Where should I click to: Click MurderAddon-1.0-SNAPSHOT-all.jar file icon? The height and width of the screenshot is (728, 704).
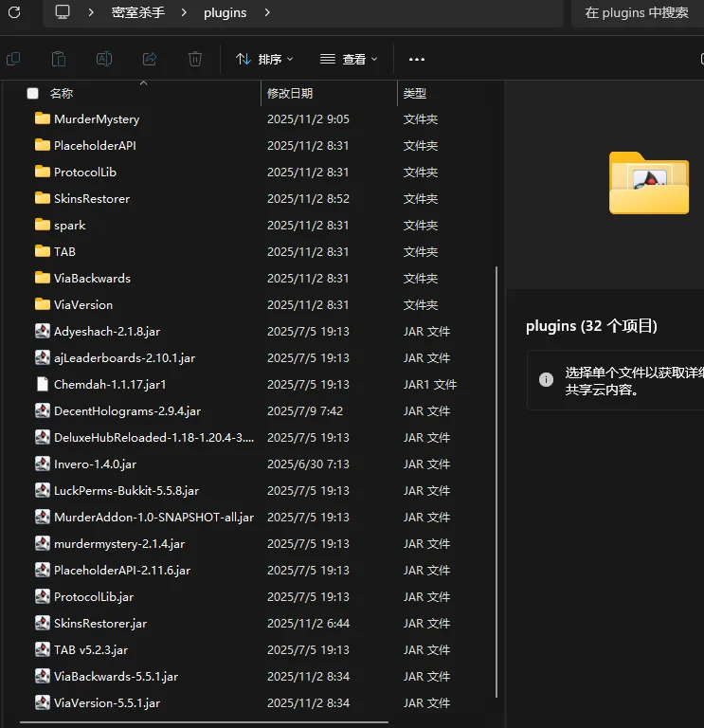point(43,517)
